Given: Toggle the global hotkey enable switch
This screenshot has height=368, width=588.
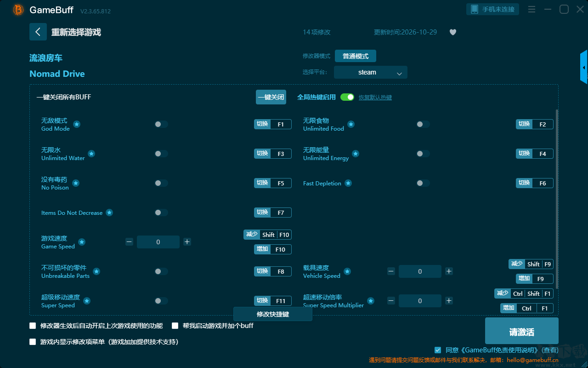Looking at the screenshot, I should 347,97.
